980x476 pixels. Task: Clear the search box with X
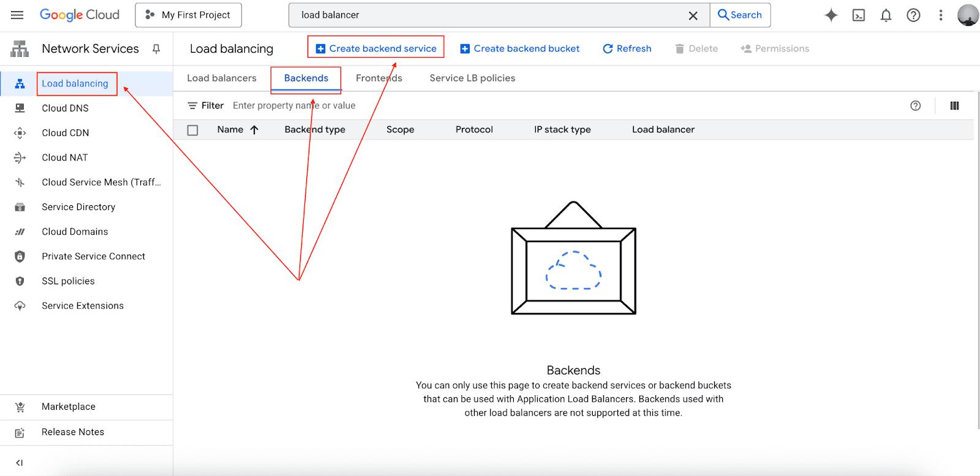click(x=693, y=15)
